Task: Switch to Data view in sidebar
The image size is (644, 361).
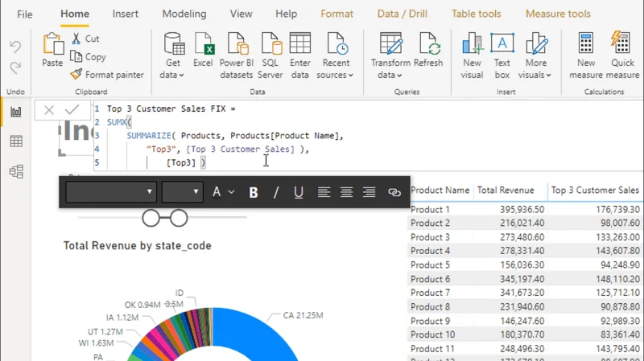Action: [16, 142]
